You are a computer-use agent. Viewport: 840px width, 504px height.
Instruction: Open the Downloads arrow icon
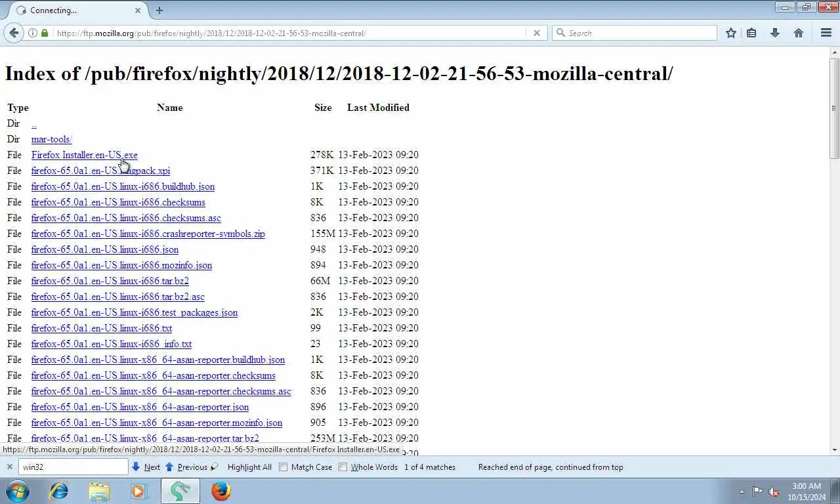pyautogui.click(x=775, y=33)
